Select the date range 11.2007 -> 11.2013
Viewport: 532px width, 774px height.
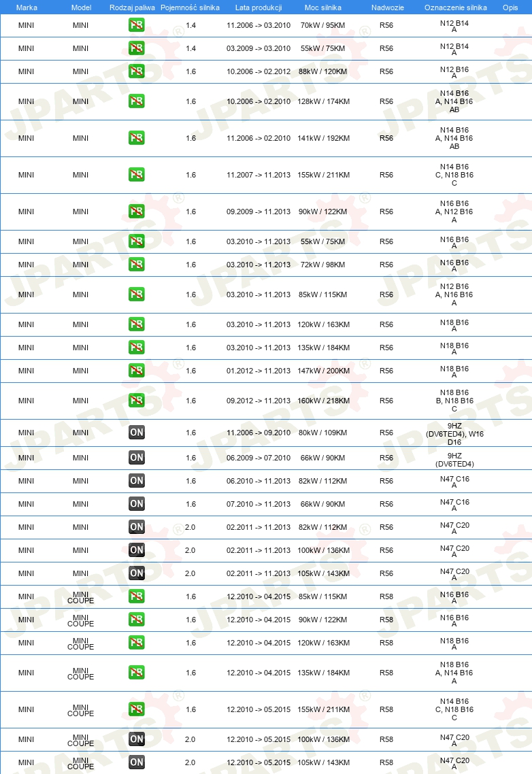[x=259, y=175]
